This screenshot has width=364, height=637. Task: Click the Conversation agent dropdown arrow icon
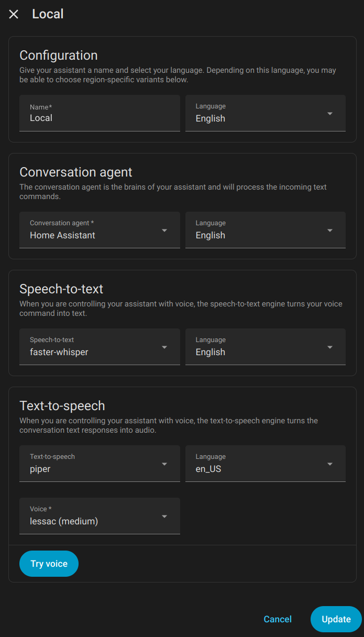[164, 230]
